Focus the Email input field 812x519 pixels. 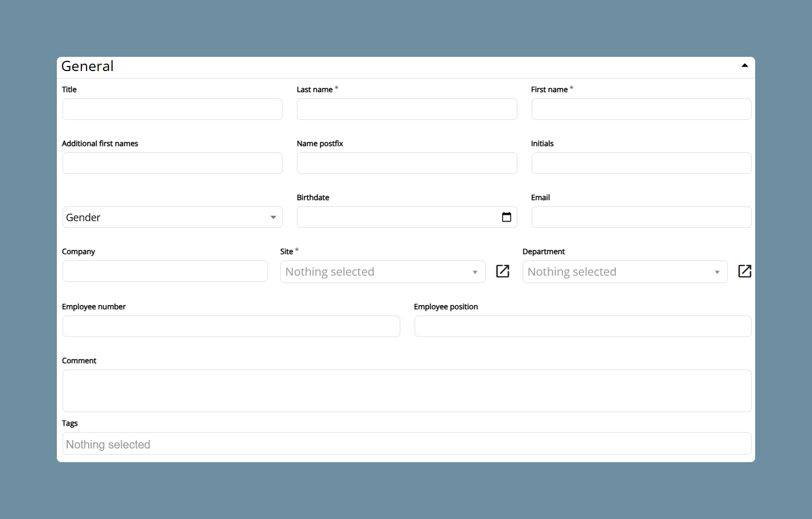point(641,217)
